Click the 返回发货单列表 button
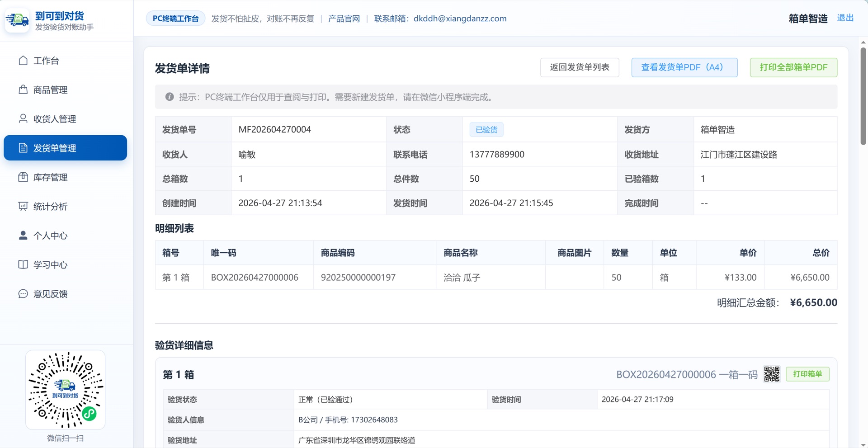 point(580,67)
